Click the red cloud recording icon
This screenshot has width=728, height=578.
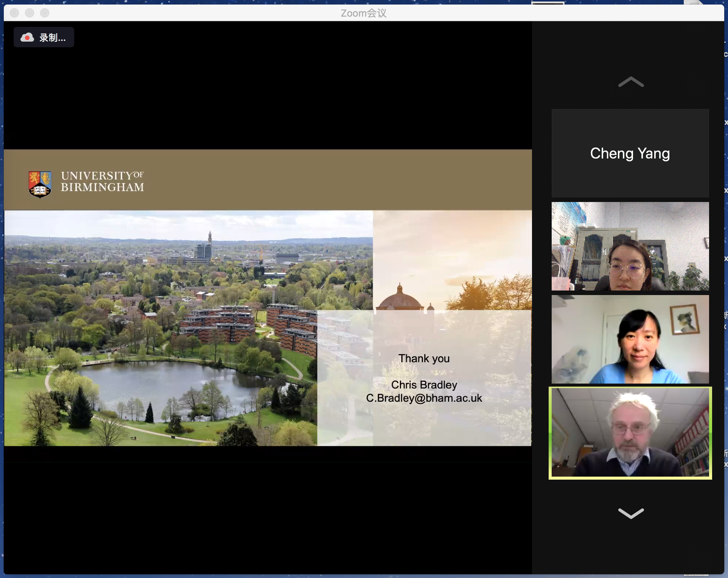coord(27,37)
